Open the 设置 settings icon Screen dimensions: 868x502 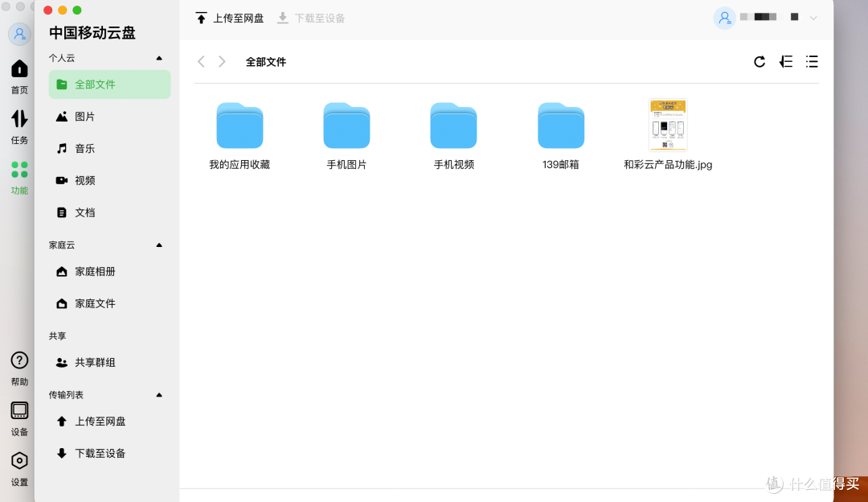19,461
